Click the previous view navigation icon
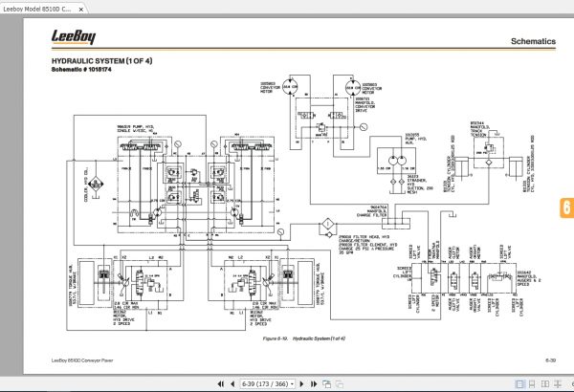 pyautogui.click(x=326, y=384)
